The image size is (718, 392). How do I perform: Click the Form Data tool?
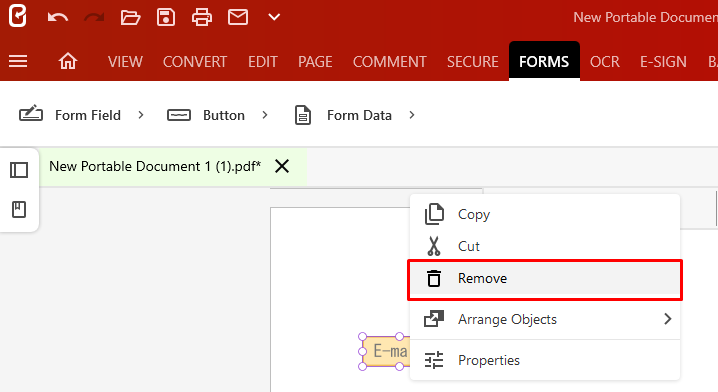[343, 115]
